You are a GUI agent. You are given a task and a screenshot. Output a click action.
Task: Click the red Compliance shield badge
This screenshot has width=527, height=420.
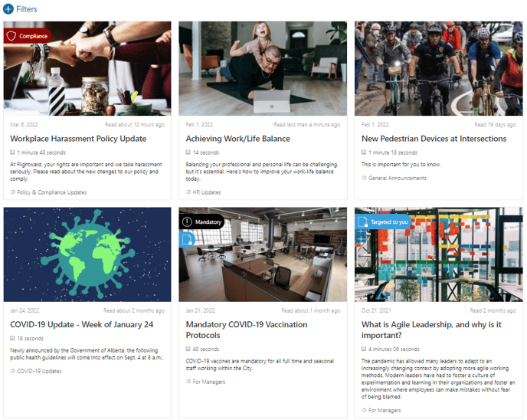28,36
